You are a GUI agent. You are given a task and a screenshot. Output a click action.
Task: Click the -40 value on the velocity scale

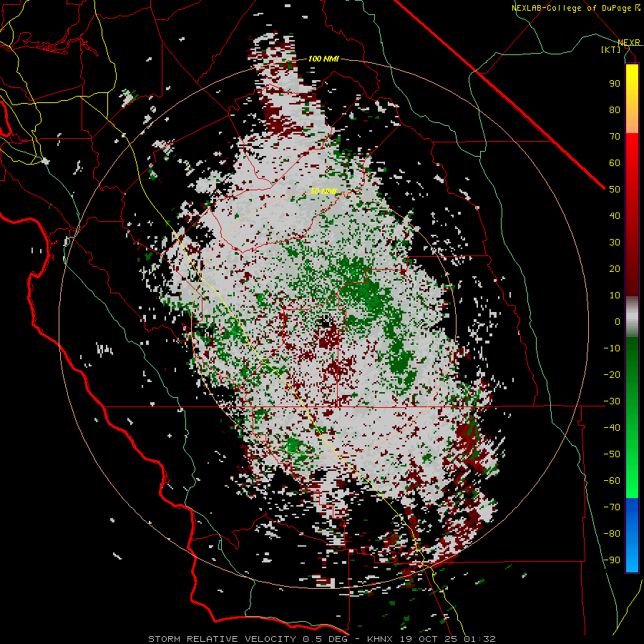[x=612, y=428]
